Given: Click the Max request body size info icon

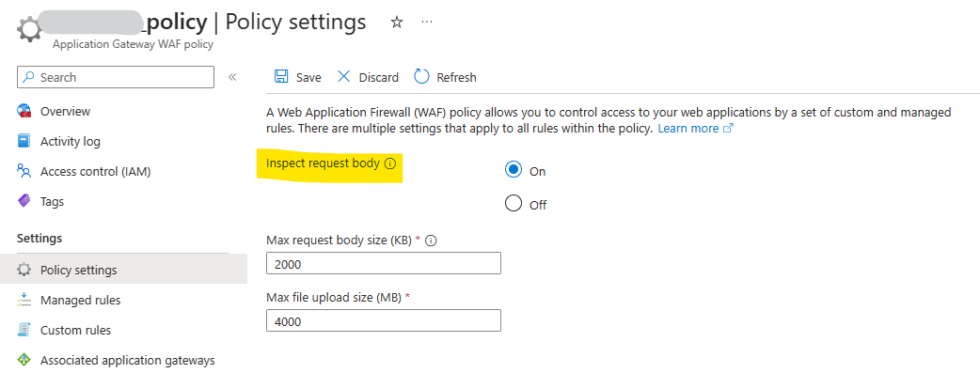Looking at the screenshot, I should click(430, 241).
